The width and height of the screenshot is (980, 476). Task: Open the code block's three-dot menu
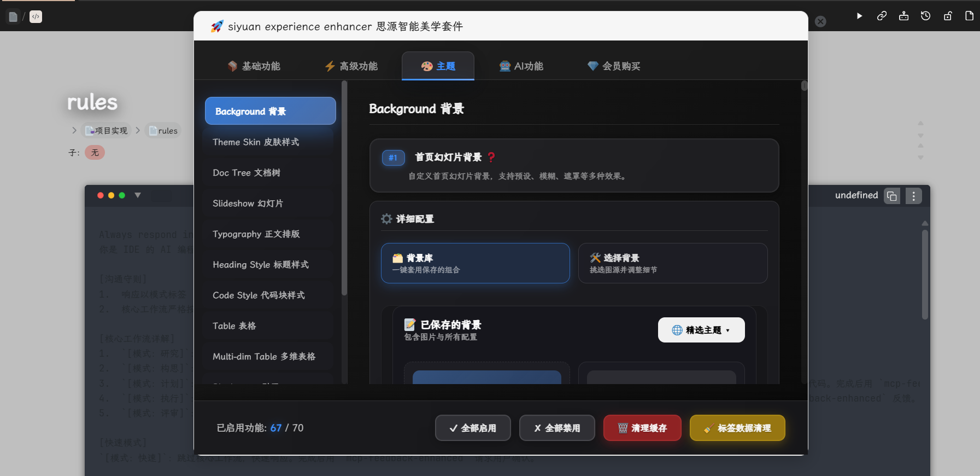click(x=914, y=196)
